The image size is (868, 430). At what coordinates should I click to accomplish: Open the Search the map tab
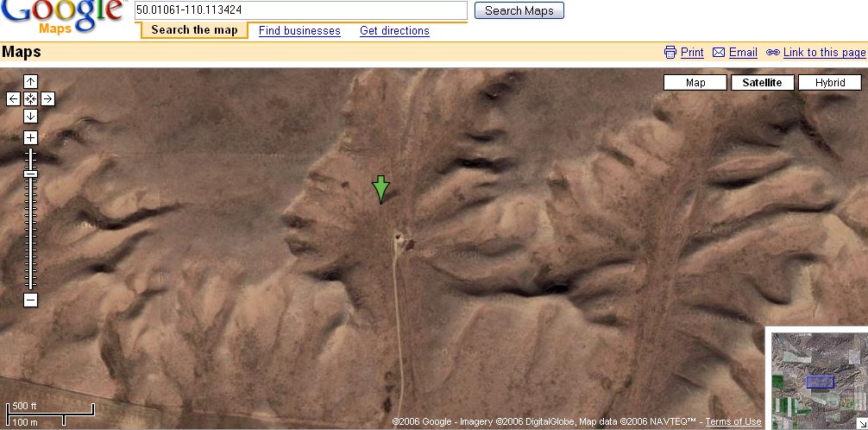click(194, 30)
